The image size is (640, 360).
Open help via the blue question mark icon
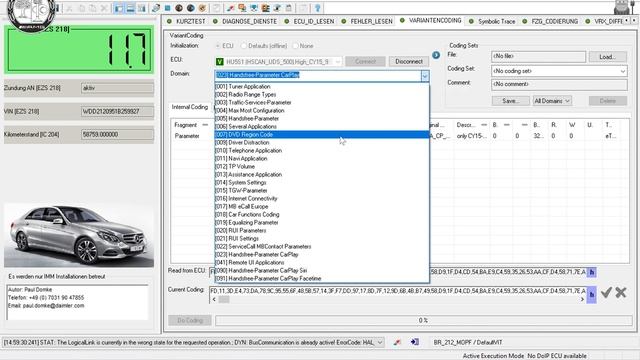317,8
